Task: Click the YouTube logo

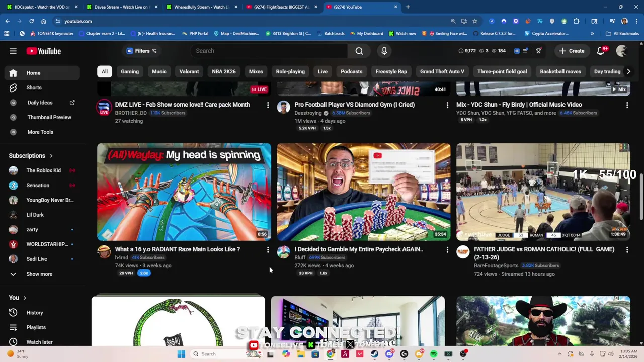Action: tap(44, 51)
